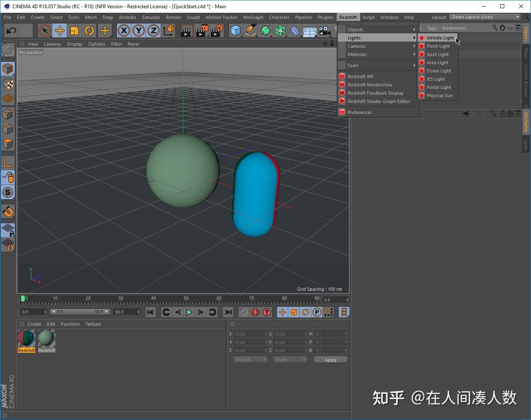Open the Render to Picture Viewer icon
The height and width of the screenshot is (420, 531).
(x=202, y=30)
